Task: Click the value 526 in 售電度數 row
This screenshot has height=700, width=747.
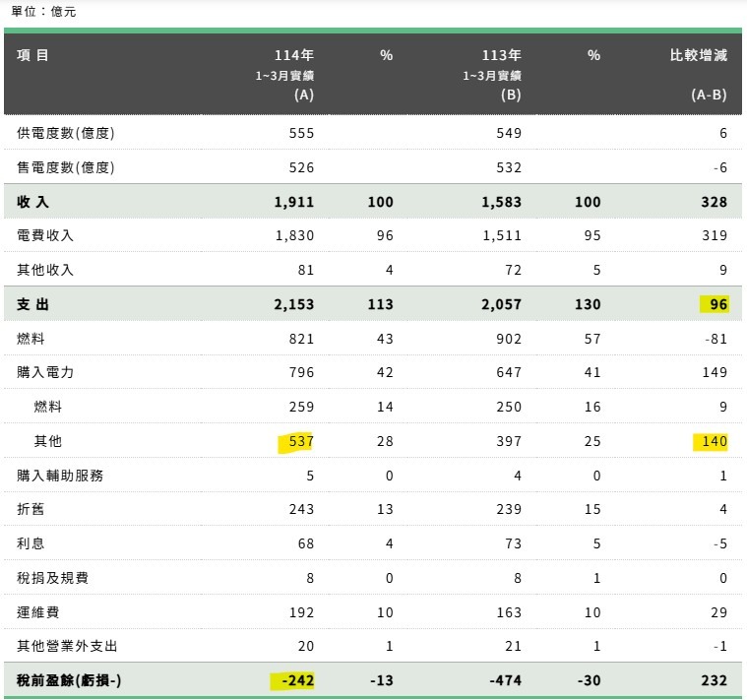Action: pyautogui.click(x=301, y=167)
